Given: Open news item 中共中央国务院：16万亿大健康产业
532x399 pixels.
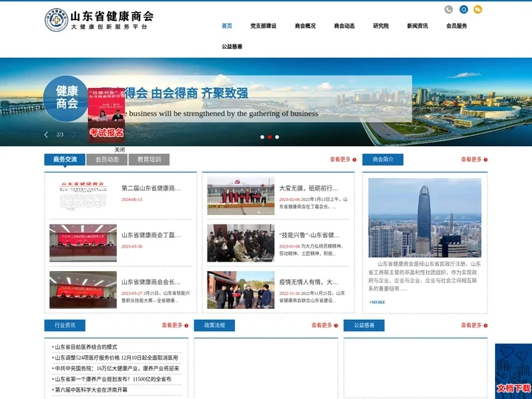Looking at the screenshot, I should coord(117,369).
